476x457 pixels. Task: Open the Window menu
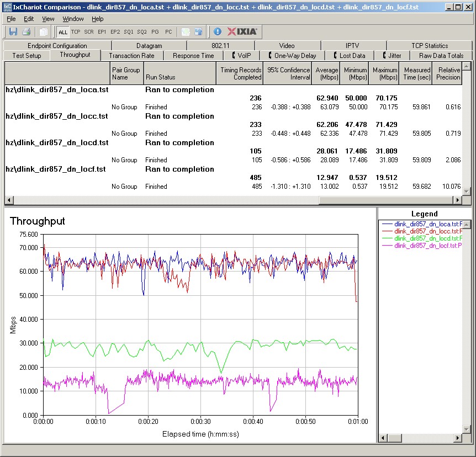tap(73, 19)
